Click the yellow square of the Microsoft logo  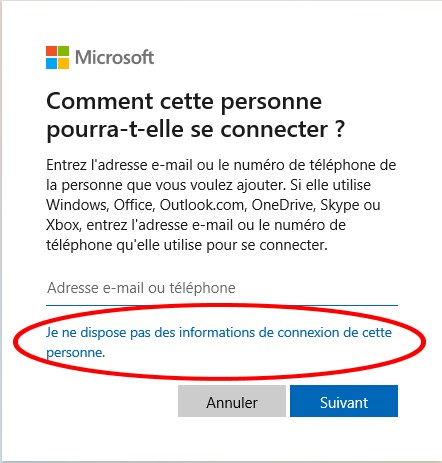pos(64,63)
